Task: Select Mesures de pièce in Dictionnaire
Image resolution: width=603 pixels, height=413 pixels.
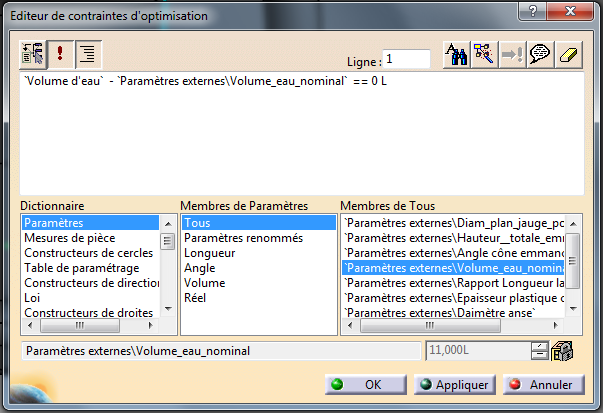Action: tap(90, 238)
